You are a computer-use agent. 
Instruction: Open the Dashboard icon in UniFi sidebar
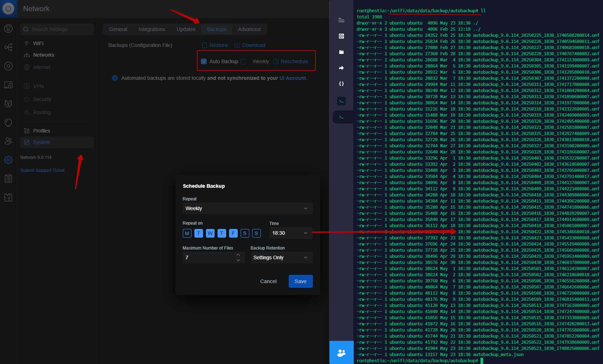click(x=8, y=29)
